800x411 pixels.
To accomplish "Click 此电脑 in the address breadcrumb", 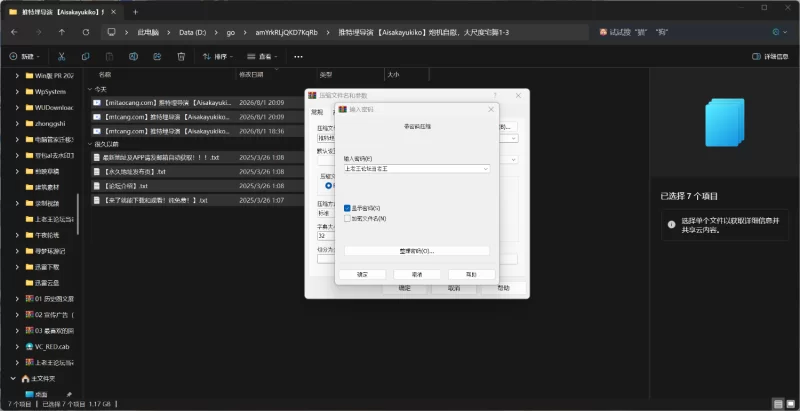I will 148,32.
